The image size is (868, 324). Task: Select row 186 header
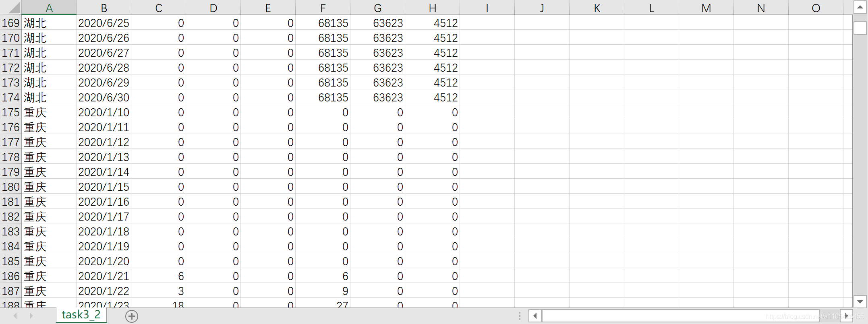(x=11, y=276)
